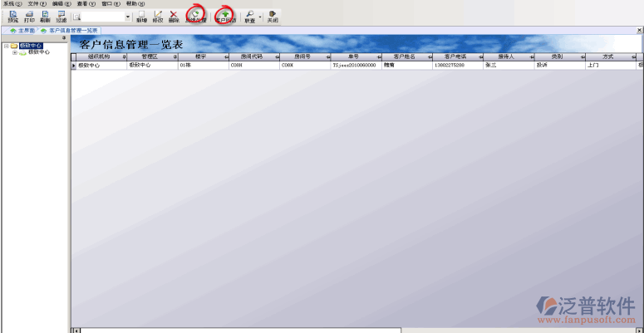Select child node 极致中心 in tree
This screenshot has width=644, height=333.
[x=39, y=52]
